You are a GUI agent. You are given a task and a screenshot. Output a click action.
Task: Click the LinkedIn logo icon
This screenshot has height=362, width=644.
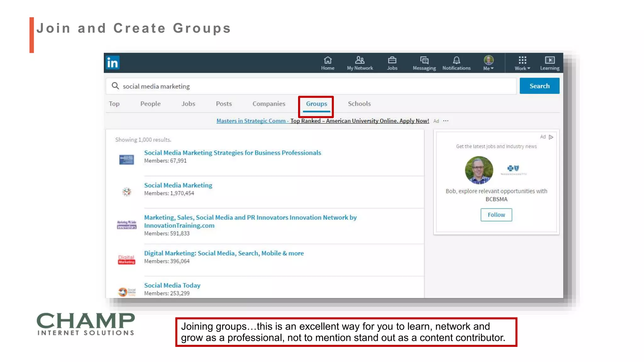pyautogui.click(x=113, y=63)
